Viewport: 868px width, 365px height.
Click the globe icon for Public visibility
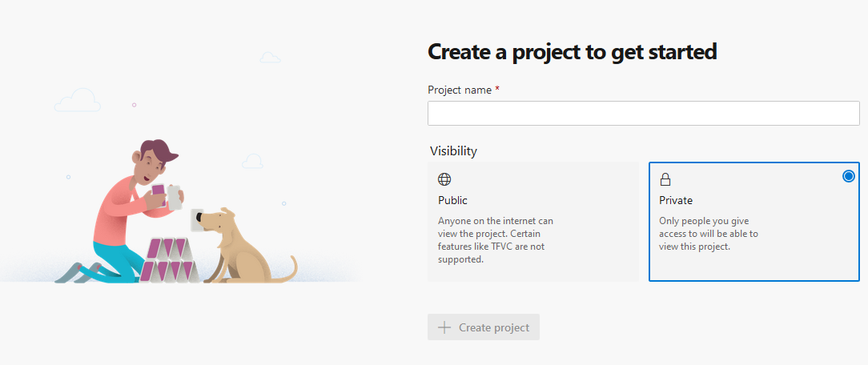[444, 179]
